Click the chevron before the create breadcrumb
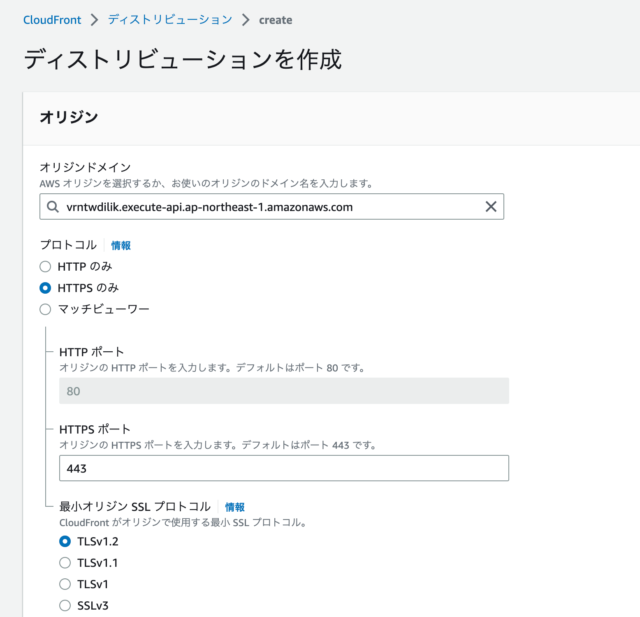 (x=245, y=20)
